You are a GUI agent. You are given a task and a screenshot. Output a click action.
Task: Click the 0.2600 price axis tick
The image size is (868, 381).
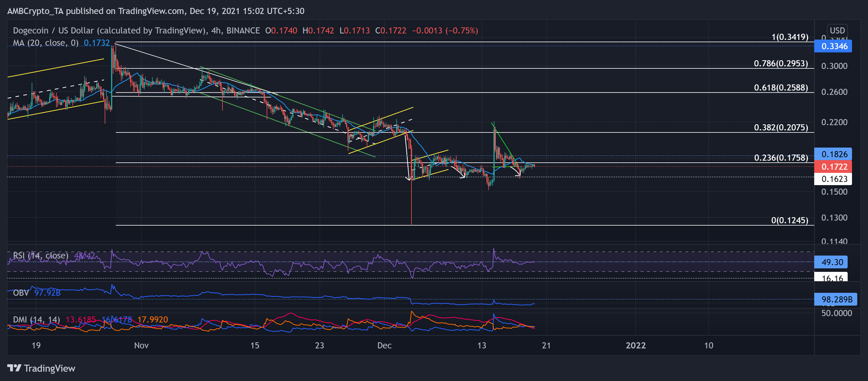point(834,92)
